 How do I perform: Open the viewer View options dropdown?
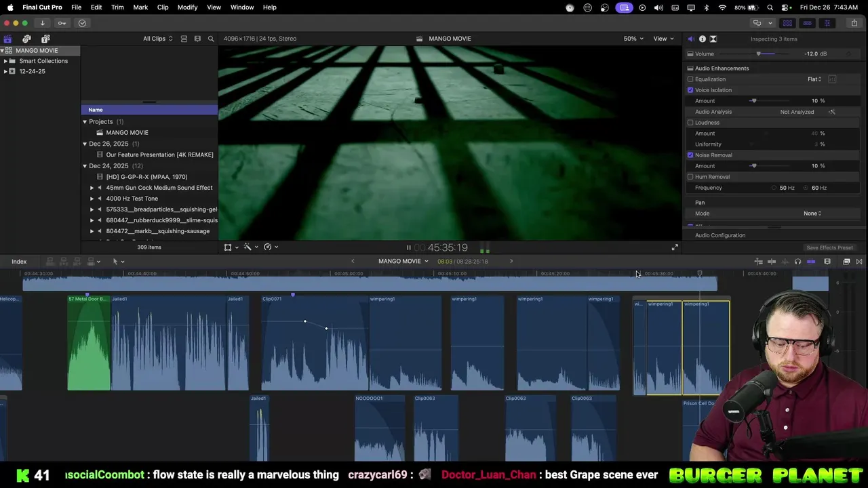(663, 39)
